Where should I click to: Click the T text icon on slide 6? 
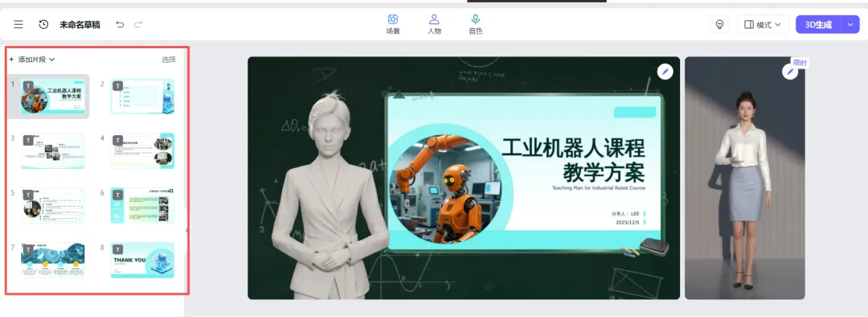click(x=118, y=195)
